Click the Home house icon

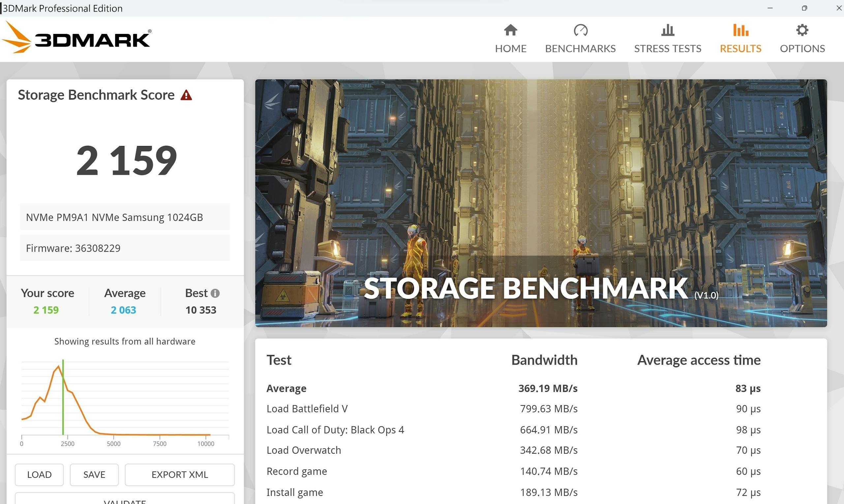point(510,30)
